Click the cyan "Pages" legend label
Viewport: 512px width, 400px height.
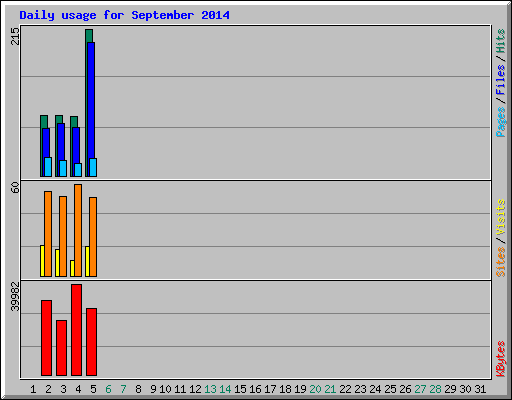pos(500,122)
